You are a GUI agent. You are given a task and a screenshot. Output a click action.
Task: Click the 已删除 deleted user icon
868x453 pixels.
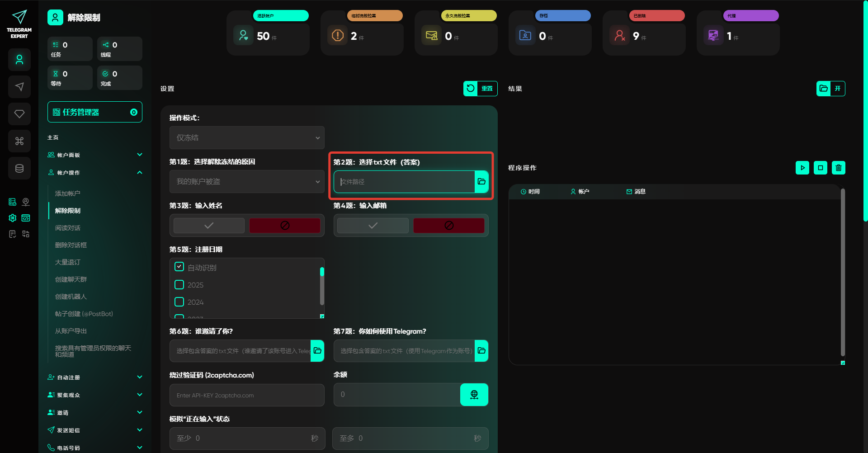[x=619, y=35]
